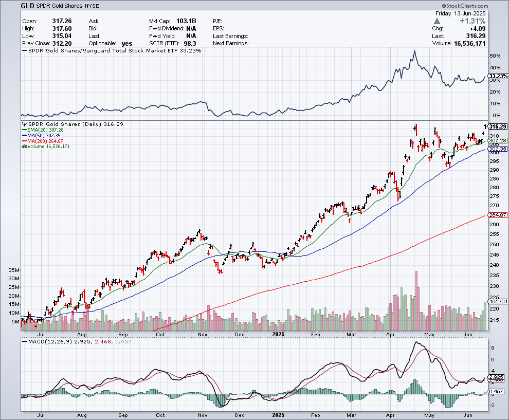Click the 2025 year marker below the price chart
Screen dimensions: 509x420
(x=278, y=334)
